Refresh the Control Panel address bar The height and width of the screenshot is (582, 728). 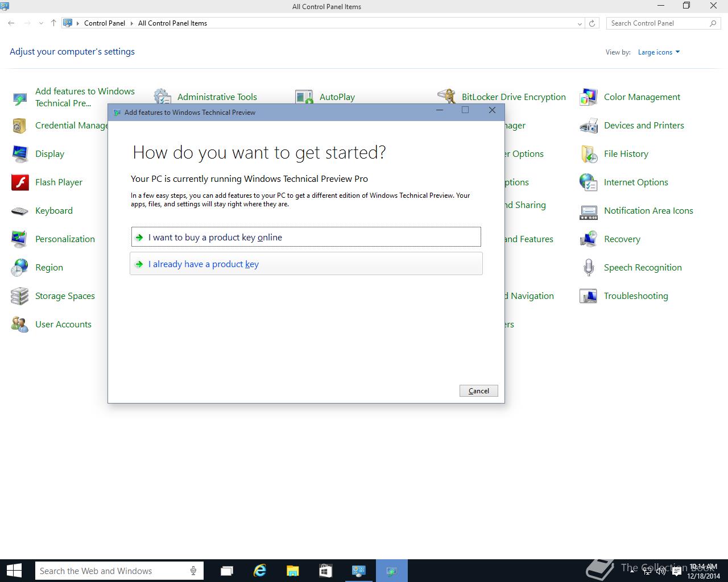[x=592, y=23]
